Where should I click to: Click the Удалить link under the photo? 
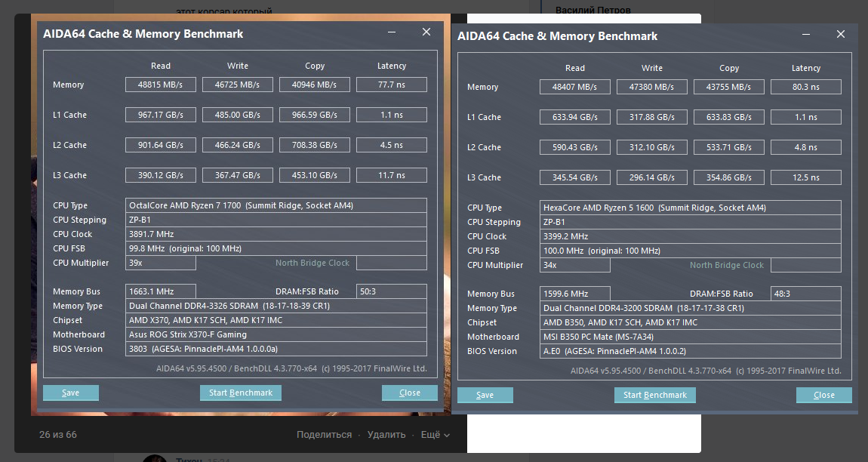click(386, 435)
